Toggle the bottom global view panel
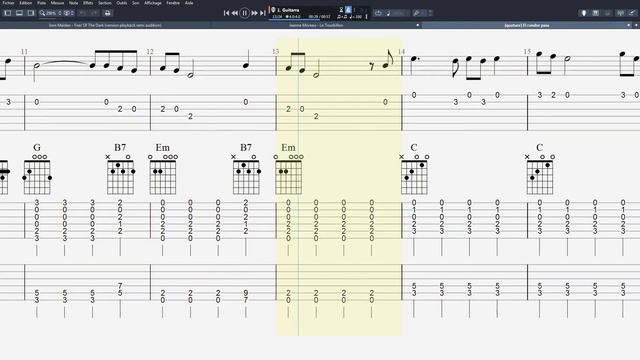The width and height of the screenshot is (640, 360). (x=19, y=13)
